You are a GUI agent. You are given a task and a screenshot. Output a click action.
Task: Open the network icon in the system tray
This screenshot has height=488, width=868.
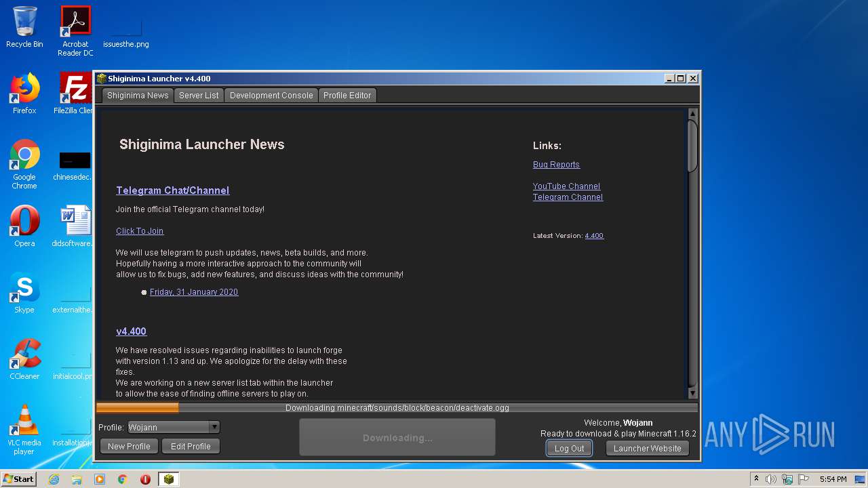pos(787,479)
